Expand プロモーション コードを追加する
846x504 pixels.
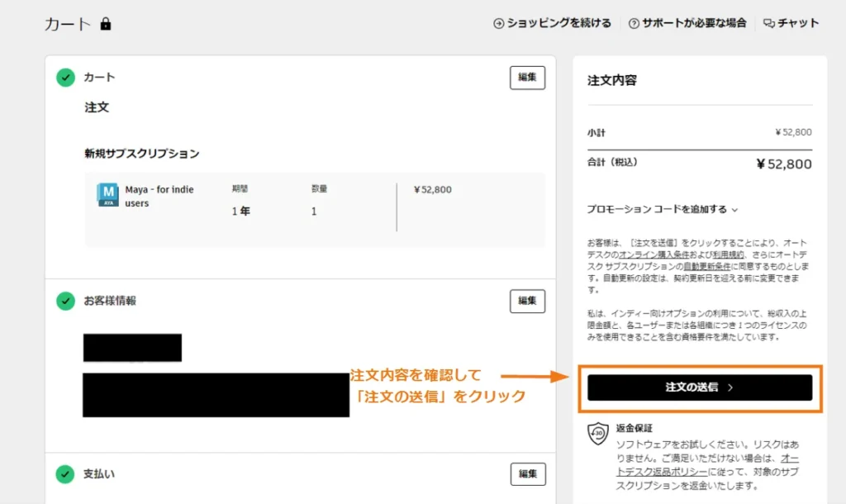click(662, 210)
